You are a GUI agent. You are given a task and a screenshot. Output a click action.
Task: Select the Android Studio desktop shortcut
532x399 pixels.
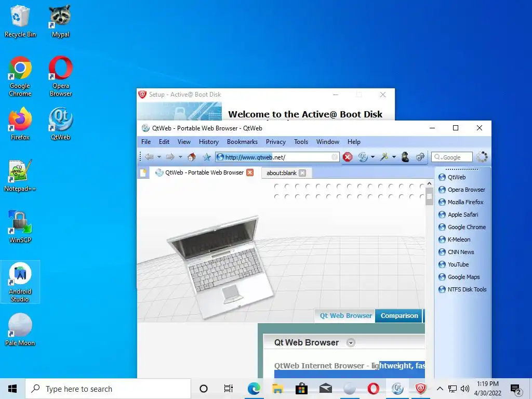(x=20, y=282)
